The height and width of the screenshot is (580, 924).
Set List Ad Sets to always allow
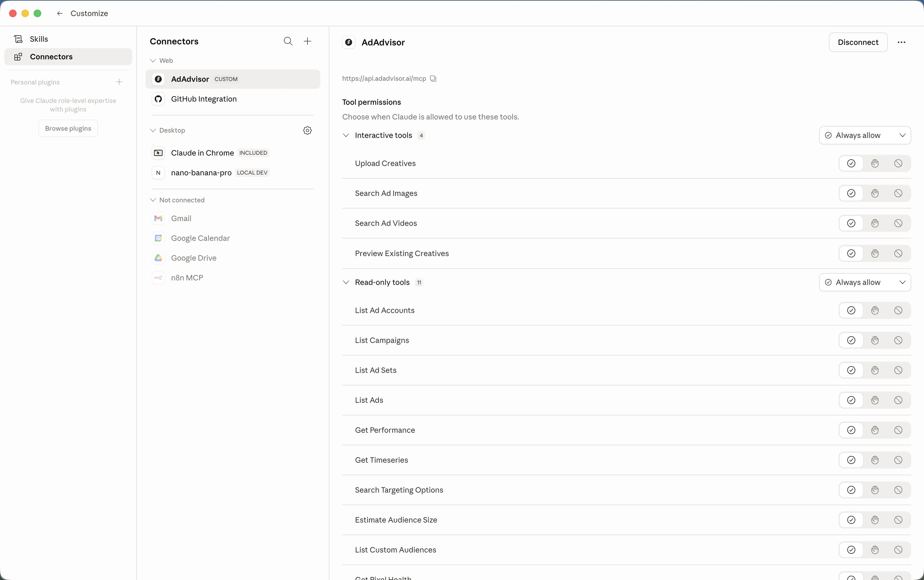point(851,370)
